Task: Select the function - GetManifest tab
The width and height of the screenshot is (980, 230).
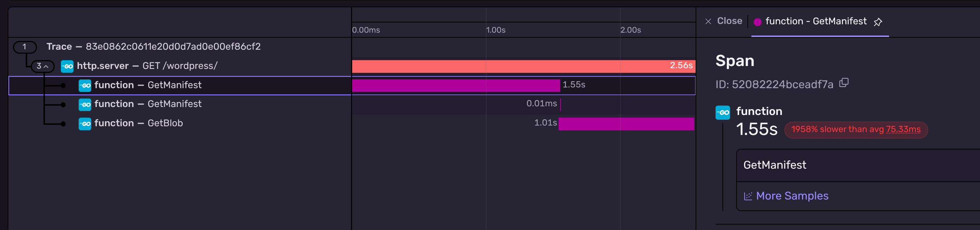Action: [x=816, y=21]
